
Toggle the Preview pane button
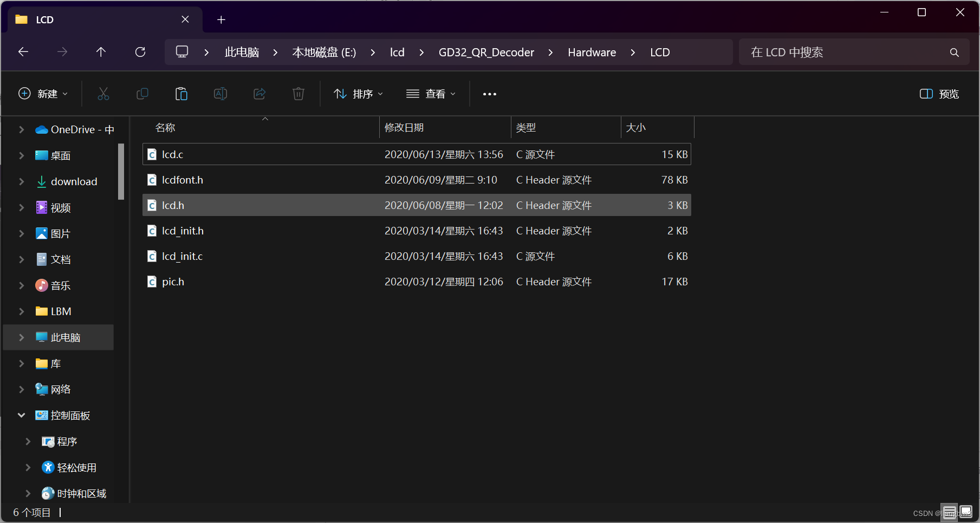click(x=939, y=94)
